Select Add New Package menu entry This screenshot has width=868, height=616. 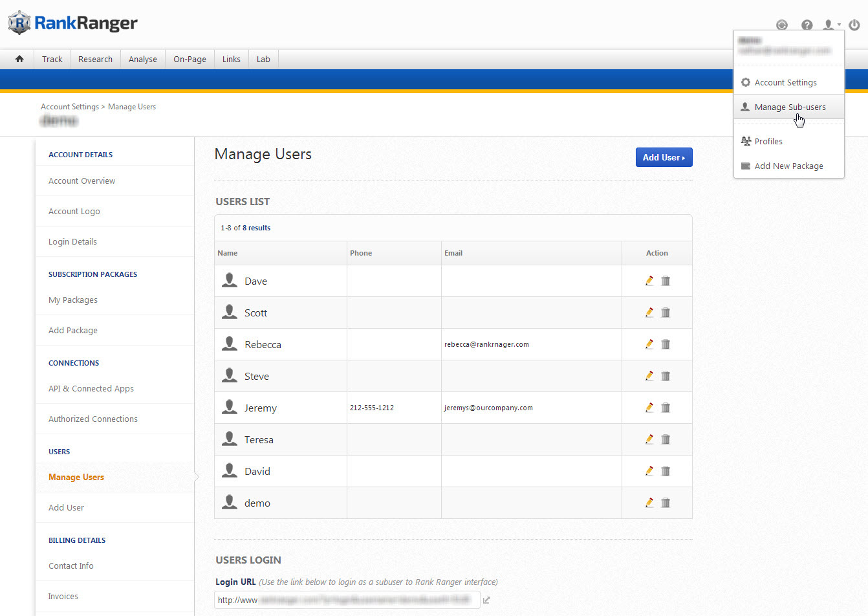tap(788, 166)
